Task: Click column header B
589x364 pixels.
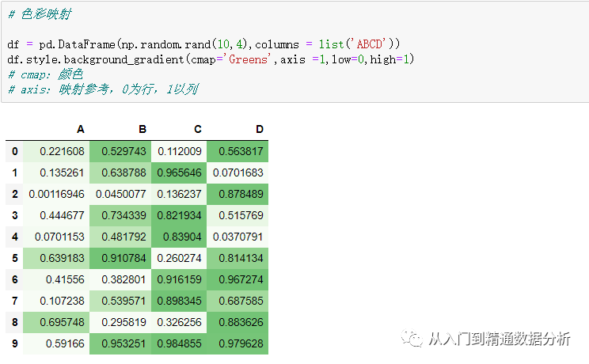Action: [x=142, y=129]
